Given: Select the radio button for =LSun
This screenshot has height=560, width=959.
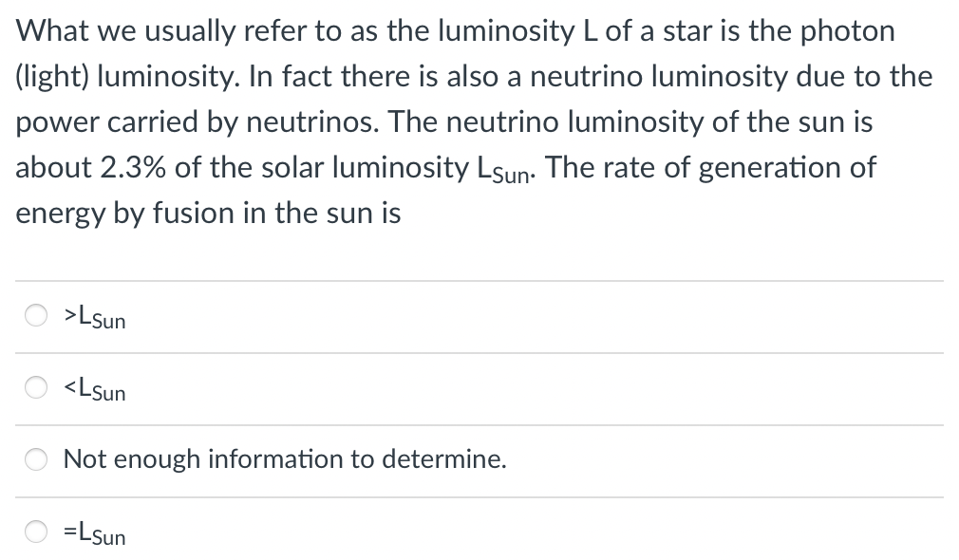Looking at the screenshot, I should pos(35,532).
